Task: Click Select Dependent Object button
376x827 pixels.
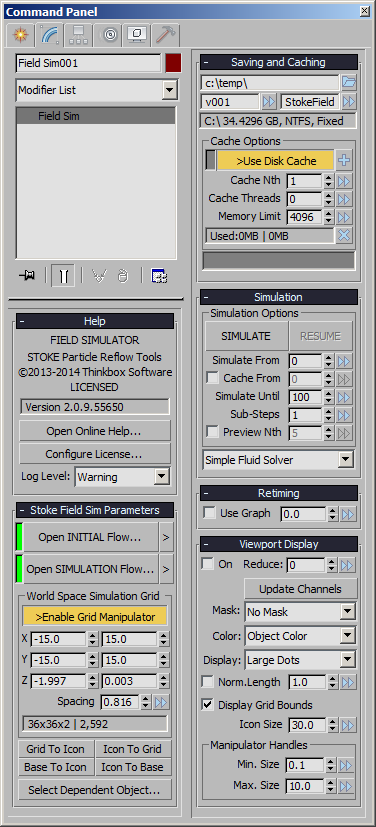Action: (94, 790)
